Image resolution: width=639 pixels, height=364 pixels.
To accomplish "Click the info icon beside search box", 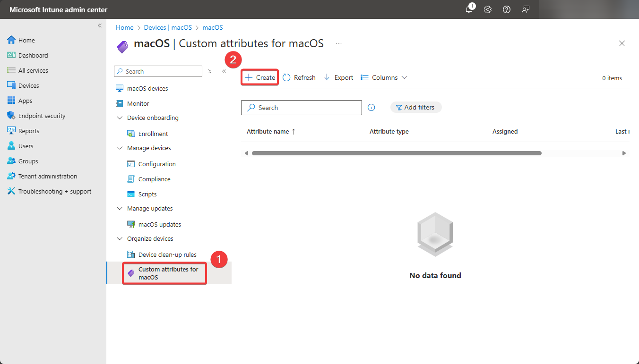I will tap(371, 108).
